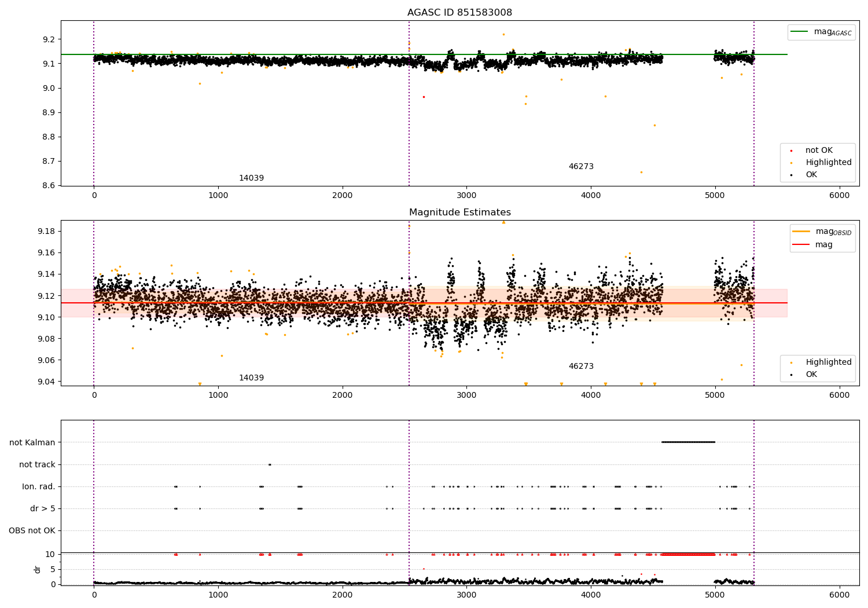Click the 'not Kalman' row label
Viewport: 868px width, 608px height.
pos(32,443)
